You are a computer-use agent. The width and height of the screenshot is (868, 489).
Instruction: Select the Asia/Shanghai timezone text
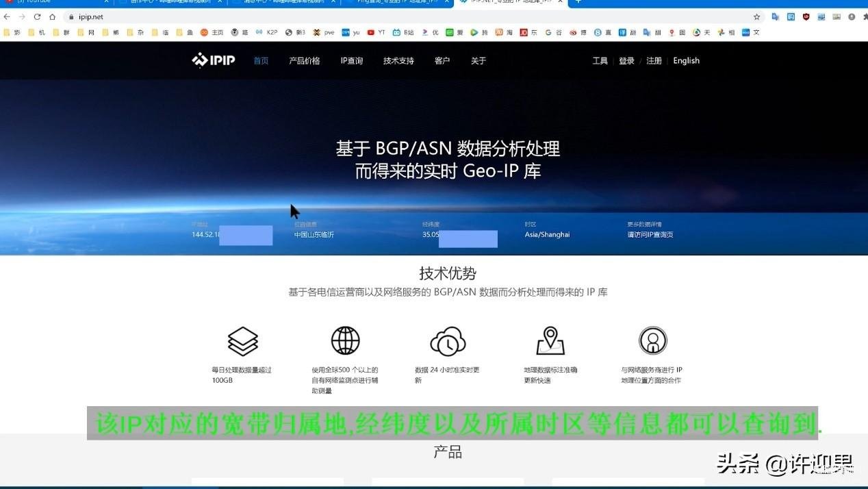547,234
